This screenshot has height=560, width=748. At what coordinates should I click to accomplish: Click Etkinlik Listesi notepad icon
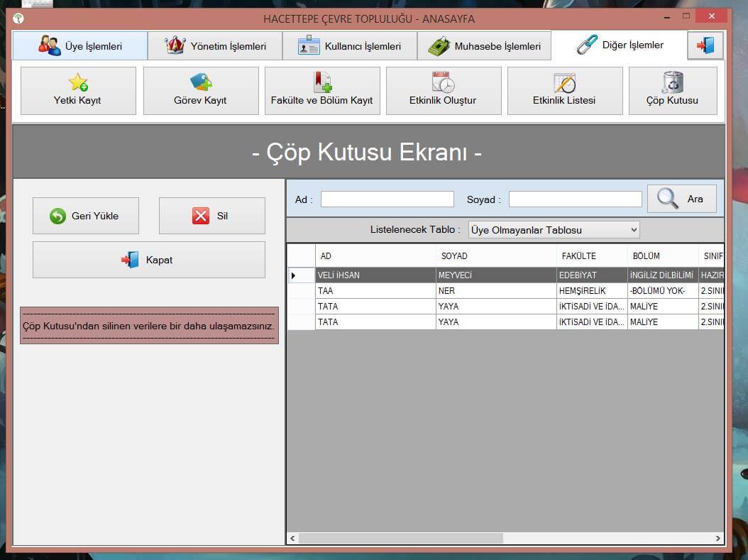point(564,82)
